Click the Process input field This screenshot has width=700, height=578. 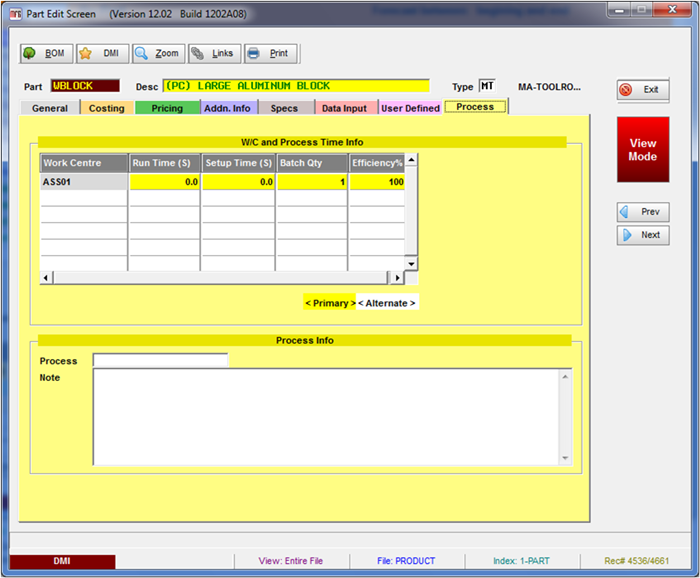point(160,360)
